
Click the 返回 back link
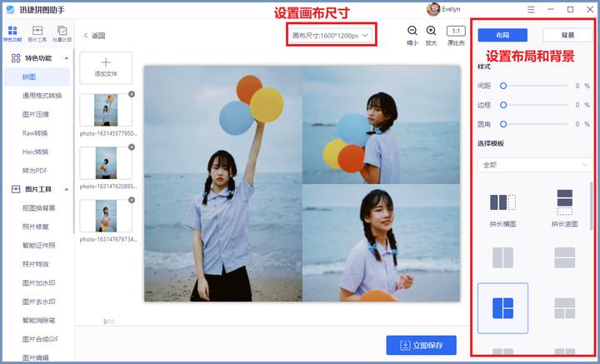94,36
